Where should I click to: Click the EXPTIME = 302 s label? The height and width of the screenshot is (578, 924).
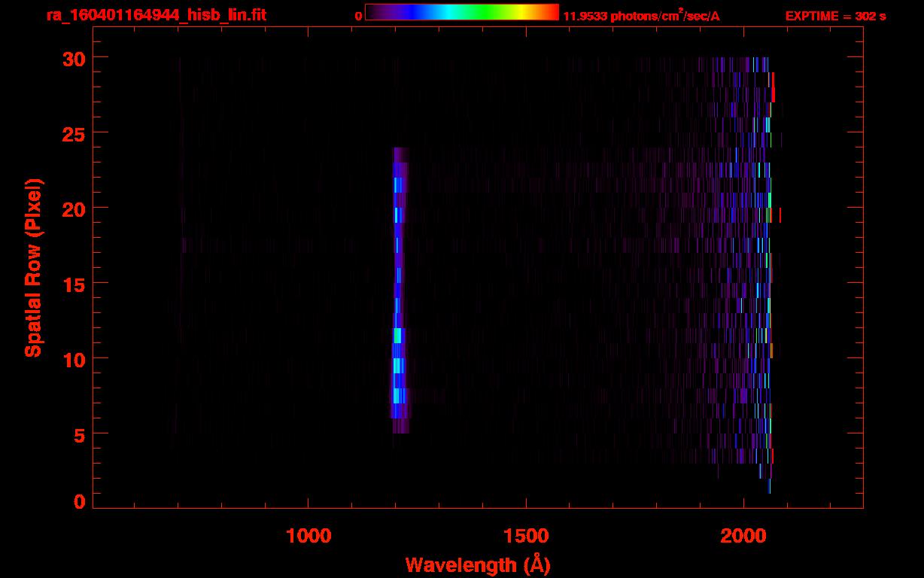point(835,17)
